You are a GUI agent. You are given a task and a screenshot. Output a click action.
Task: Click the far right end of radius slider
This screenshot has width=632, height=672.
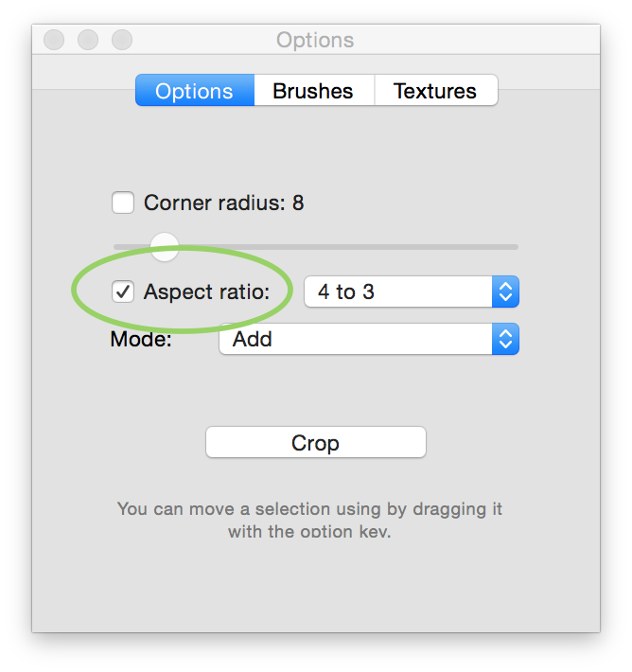click(516, 247)
